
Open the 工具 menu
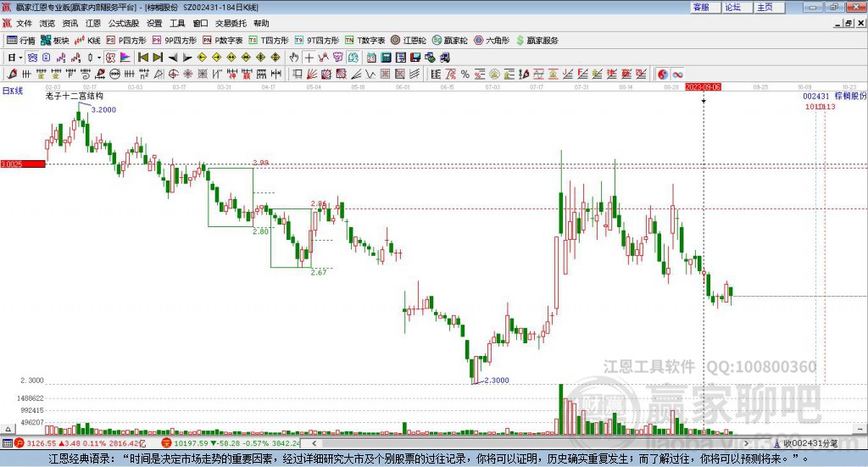(177, 23)
